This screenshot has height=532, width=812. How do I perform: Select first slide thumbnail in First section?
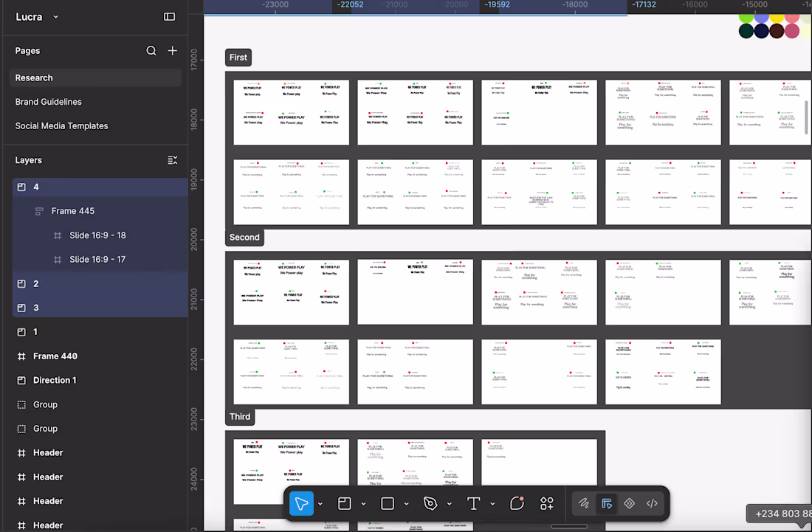click(291, 112)
